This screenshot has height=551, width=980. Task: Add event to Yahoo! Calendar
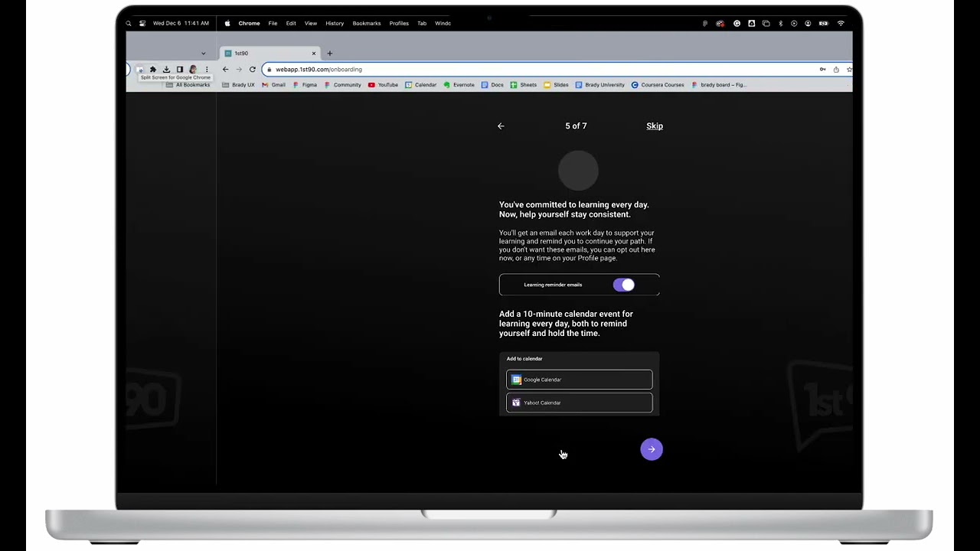tap(580, 403)
